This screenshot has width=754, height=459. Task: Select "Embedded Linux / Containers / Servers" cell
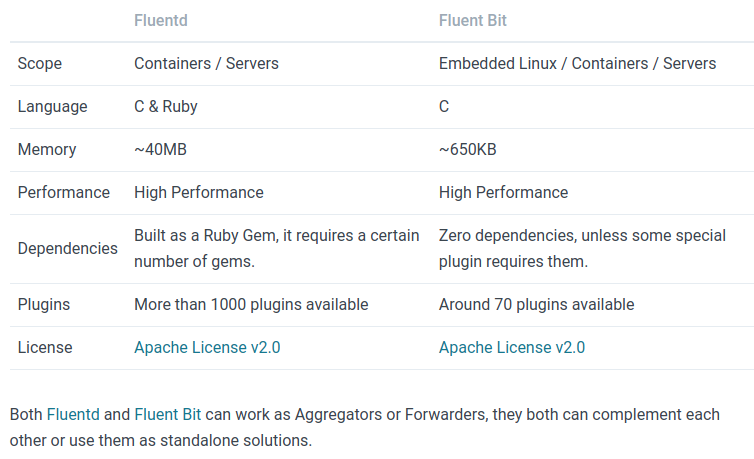point(577,63)
